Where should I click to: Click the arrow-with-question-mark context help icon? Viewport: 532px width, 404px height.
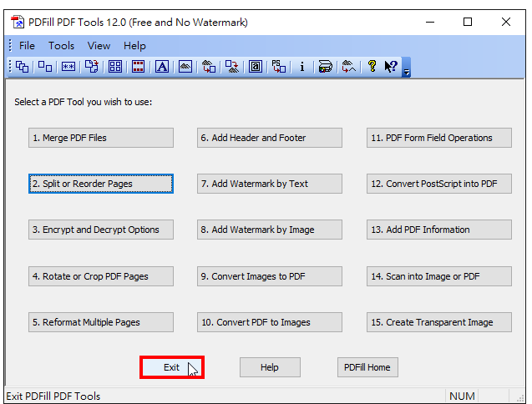[391, 67]
